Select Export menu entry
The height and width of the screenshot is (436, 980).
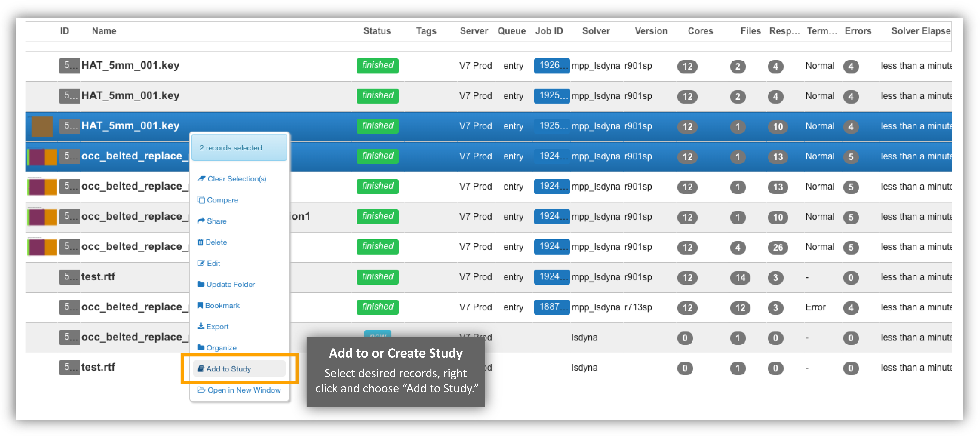point(218,327)
